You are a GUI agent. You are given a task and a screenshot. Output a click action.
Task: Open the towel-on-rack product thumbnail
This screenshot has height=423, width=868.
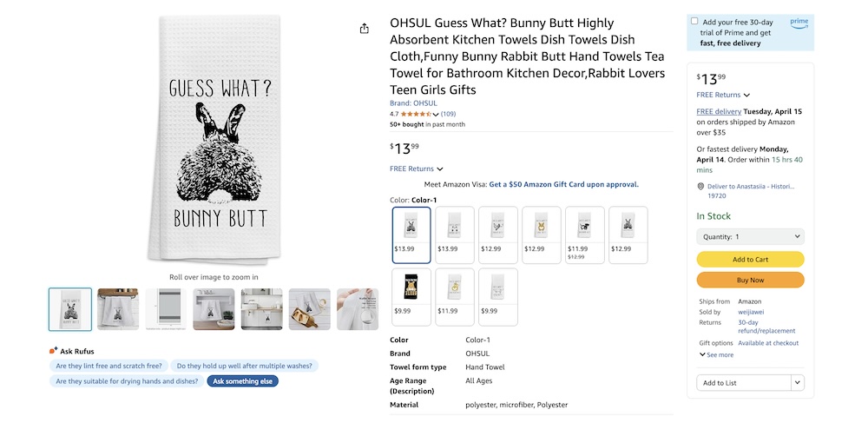tap(117, 309)
